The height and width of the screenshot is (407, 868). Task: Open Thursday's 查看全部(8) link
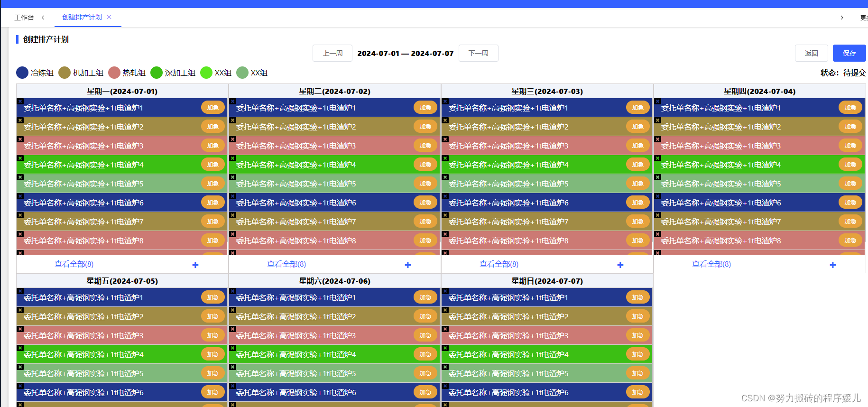point(711,264)
